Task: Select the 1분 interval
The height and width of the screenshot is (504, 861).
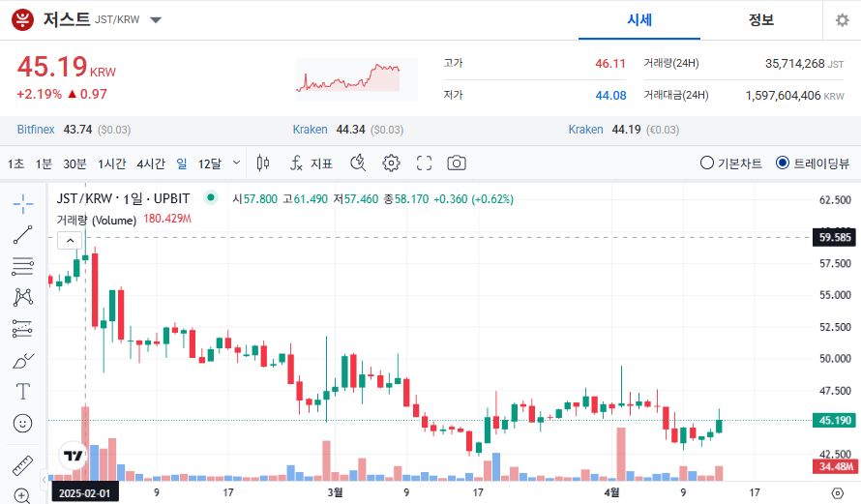Action: tap(44, 163)
